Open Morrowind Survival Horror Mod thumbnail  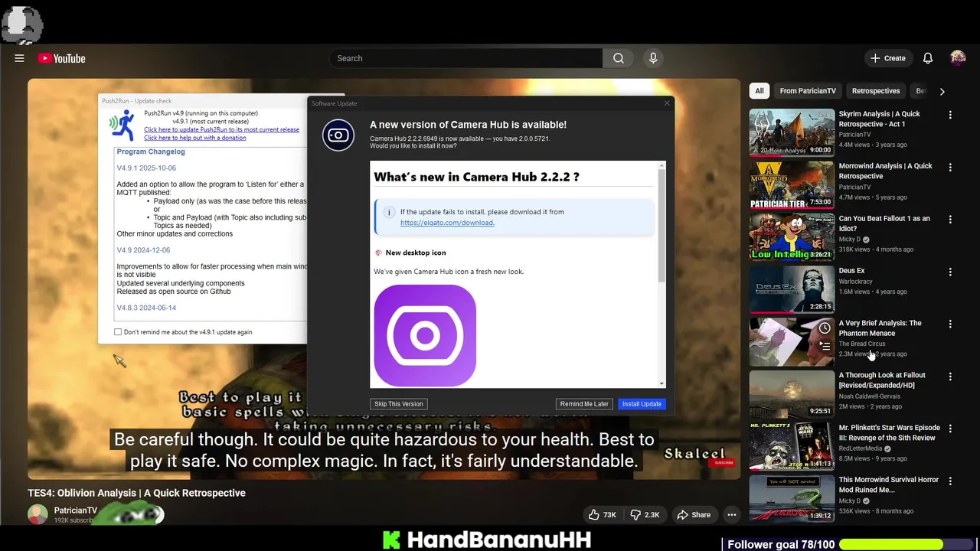[792, 498]
